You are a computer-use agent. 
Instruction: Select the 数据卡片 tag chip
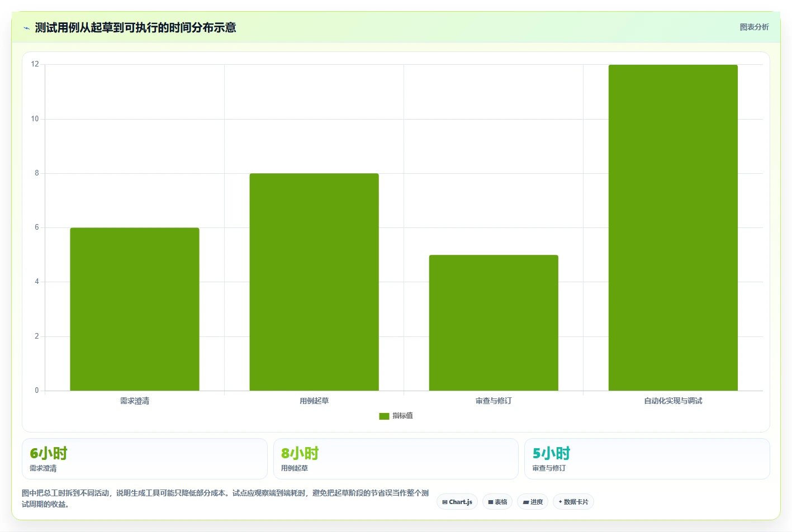[573, 502]
